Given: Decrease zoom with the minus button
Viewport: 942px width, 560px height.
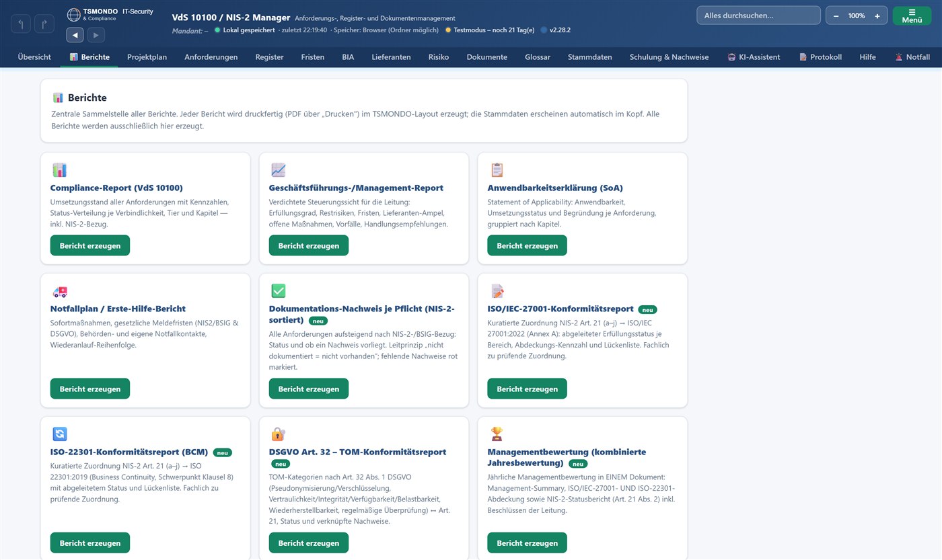Looking at the screenshot, I should (836, 15).
